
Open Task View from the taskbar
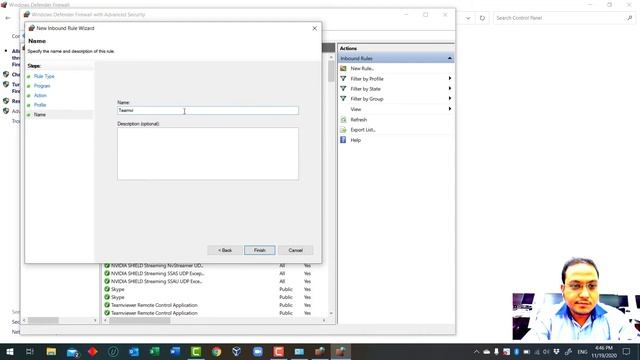click(30, 351)
